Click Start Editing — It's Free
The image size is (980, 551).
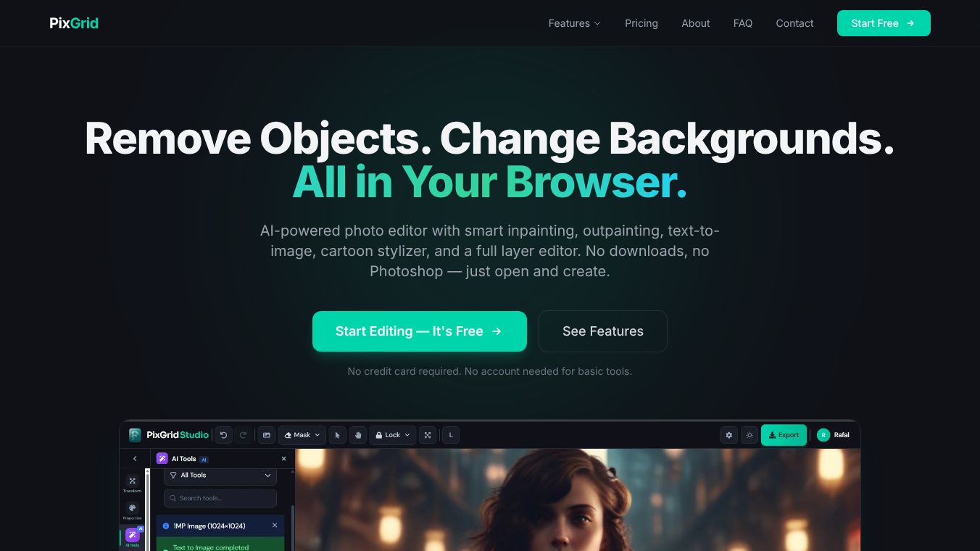click(x=420, y=331)
